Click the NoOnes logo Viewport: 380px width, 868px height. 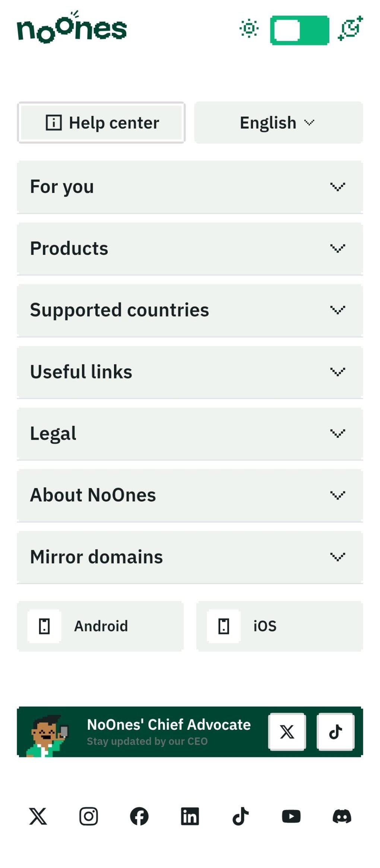[x=72, y=28]
